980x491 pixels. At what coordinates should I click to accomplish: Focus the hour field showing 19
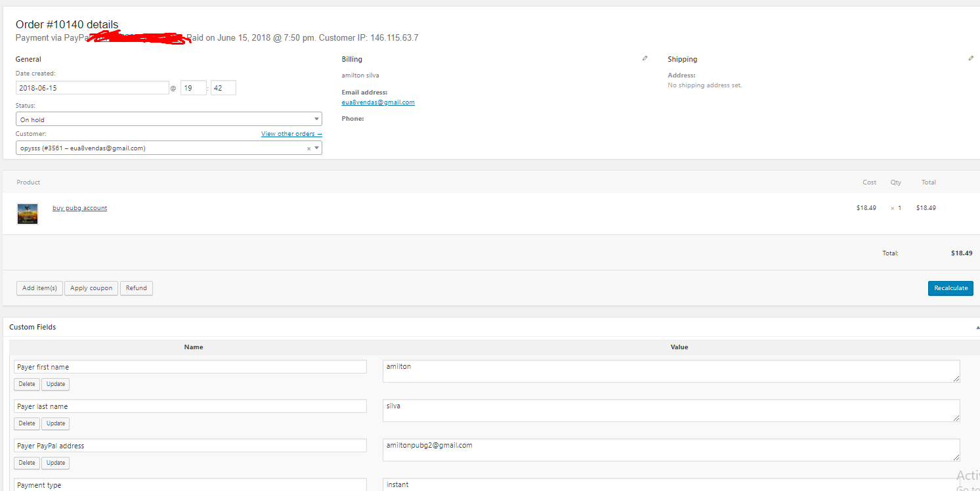coord(194,87)
